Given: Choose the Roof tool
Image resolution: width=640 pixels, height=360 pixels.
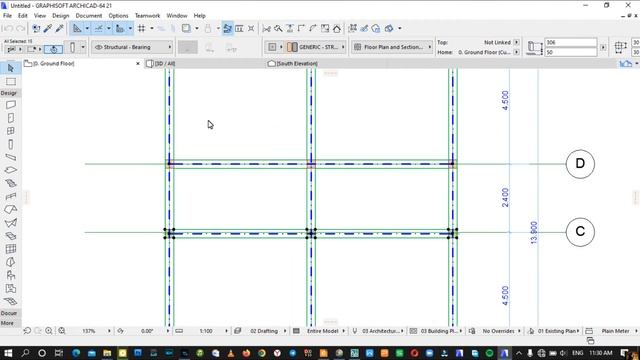Looking at the screenshot, I should (11, 209).
